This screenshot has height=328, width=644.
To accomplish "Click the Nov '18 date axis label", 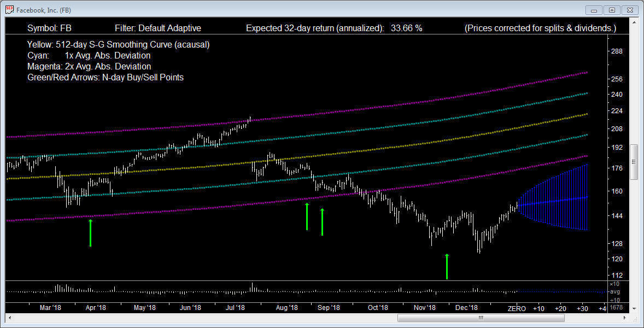I will pyautogui.click(x=425, y=307).
